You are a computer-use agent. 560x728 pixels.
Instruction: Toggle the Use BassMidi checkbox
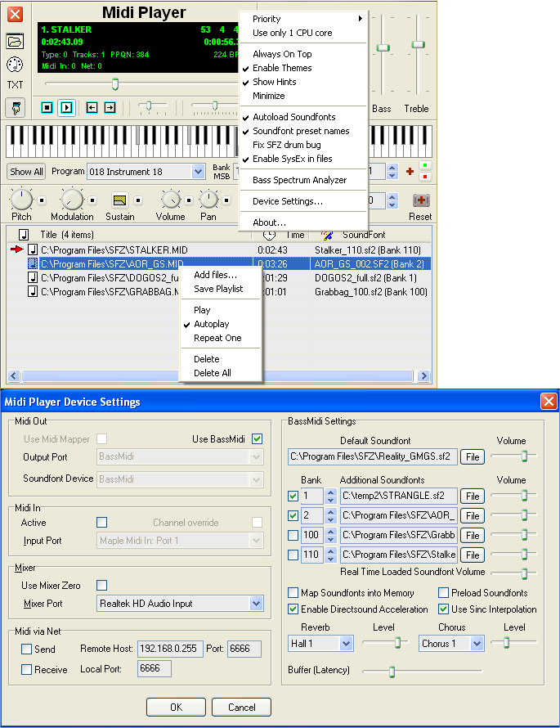(x=257, y=438)
